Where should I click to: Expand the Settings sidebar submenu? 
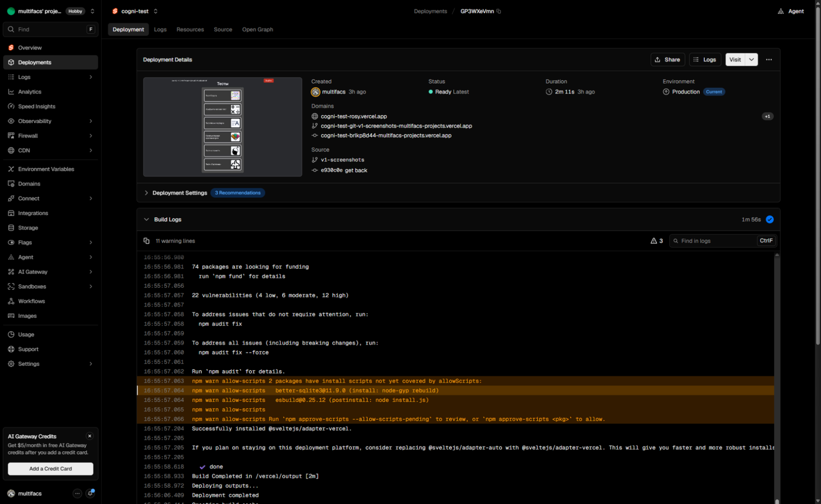90,364
